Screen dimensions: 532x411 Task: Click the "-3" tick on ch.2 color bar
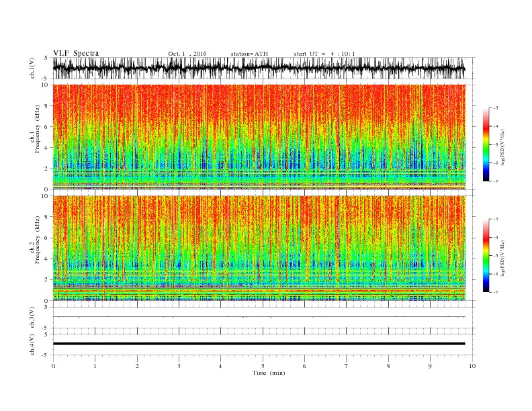tap(495, 219)
